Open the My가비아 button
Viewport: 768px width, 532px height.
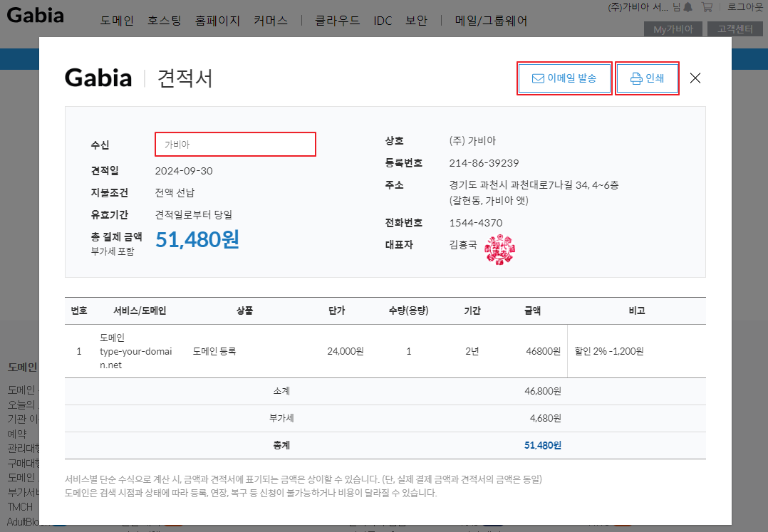point(673,29)
